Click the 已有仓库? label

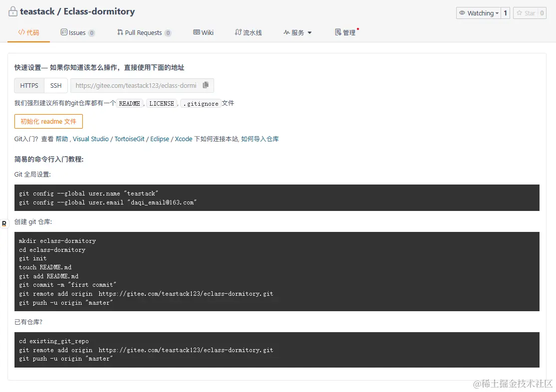[x=28, y=322]
